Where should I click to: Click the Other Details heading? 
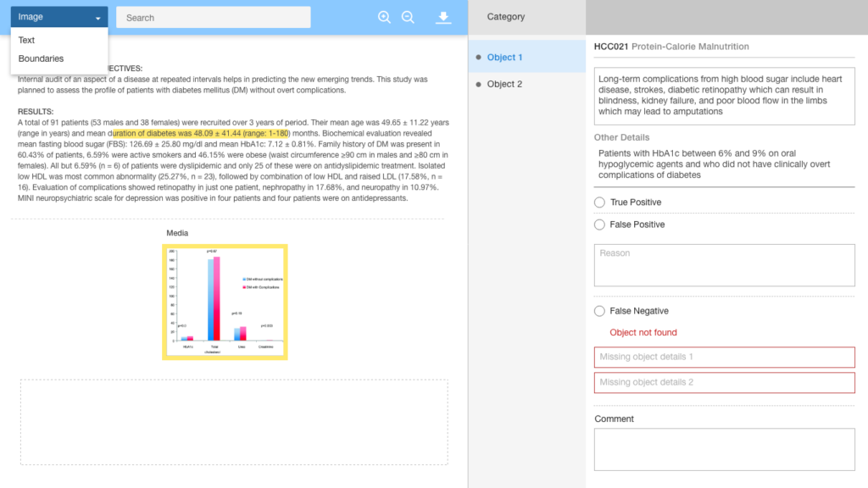(x=621, y=137)
